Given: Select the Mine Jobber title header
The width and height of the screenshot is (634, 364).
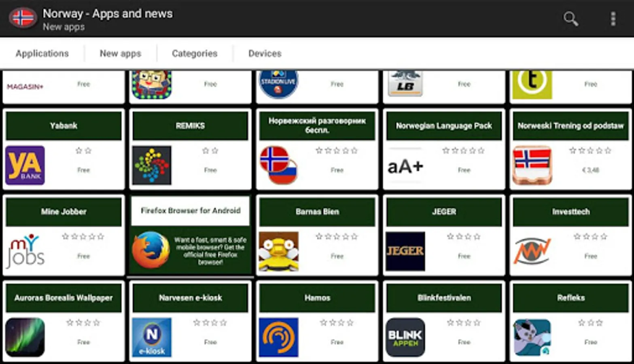Looking at the screenshot, I should pos(64,212).
